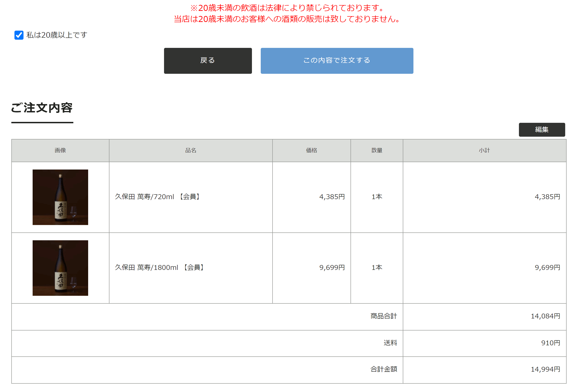Screen dimensions: 577x392
Task: Click the 小計 column header
Action: click(484, 151)
